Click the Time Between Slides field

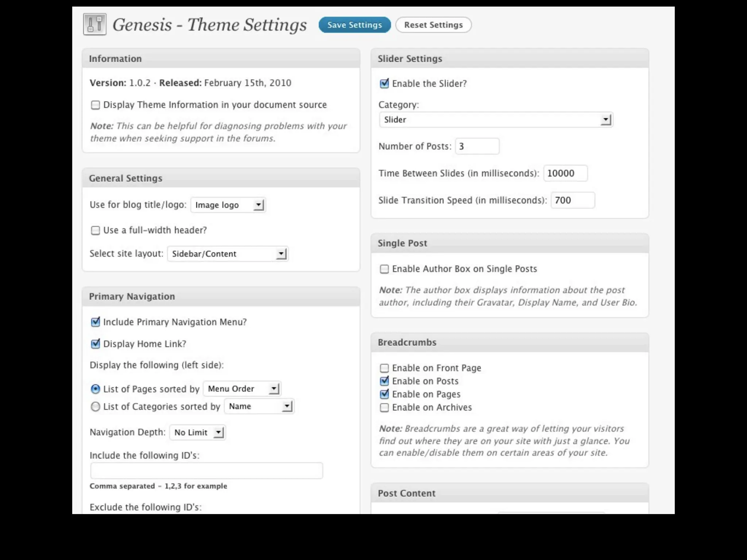tap(565, 173)
